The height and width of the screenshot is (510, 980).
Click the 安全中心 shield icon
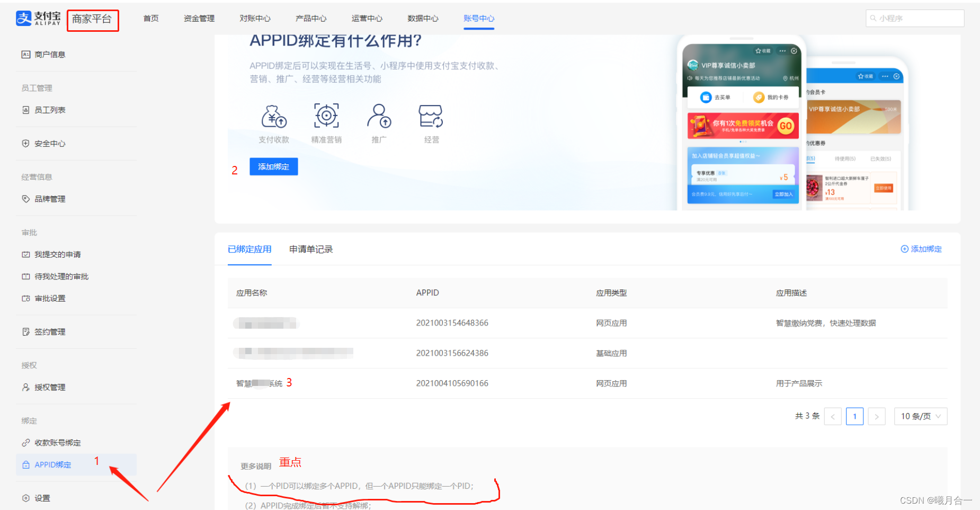tap(25, 144)
